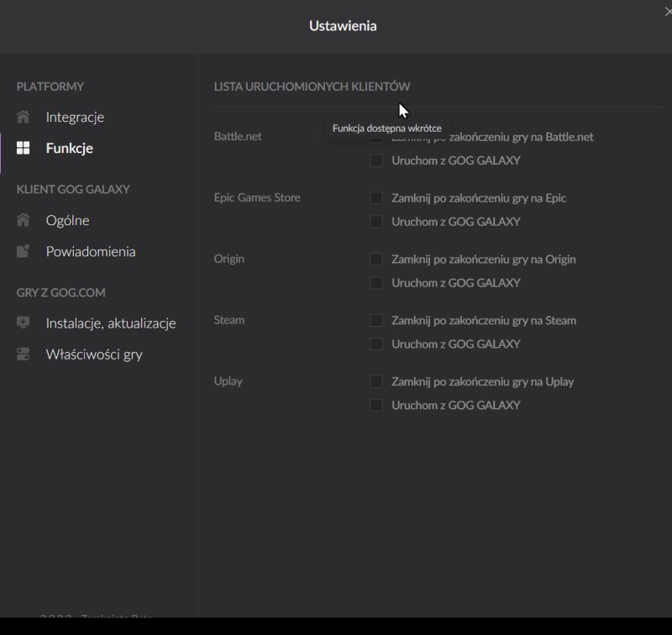Click the notification icon beside Powiadomienia
The image size is (672, 635).
pyautogui.click(x=24, y=251)
